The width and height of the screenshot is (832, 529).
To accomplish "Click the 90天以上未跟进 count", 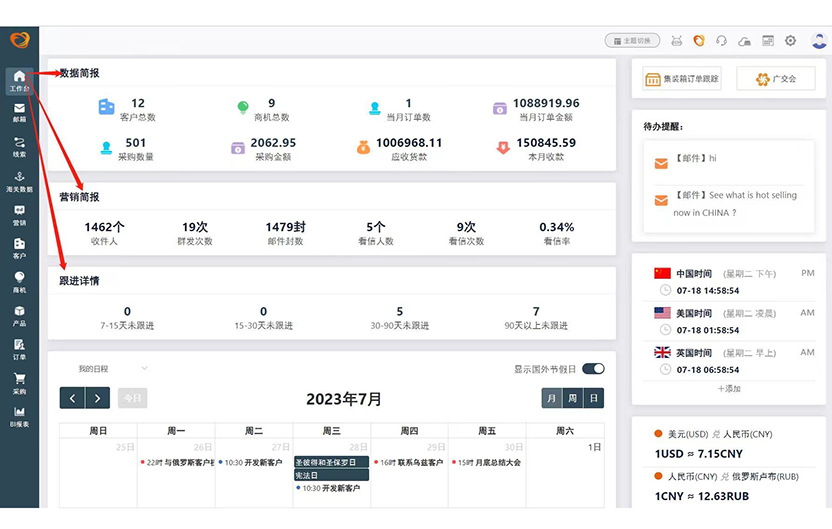I will click(x=536, y=311).
